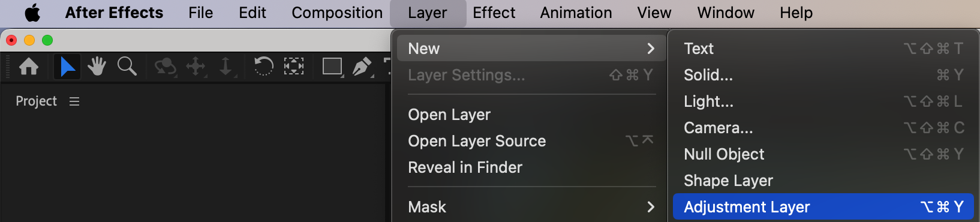Screen dimensions: 980x222
Task: Select the Orbit camera tool
Action: [x=165, y=67]
